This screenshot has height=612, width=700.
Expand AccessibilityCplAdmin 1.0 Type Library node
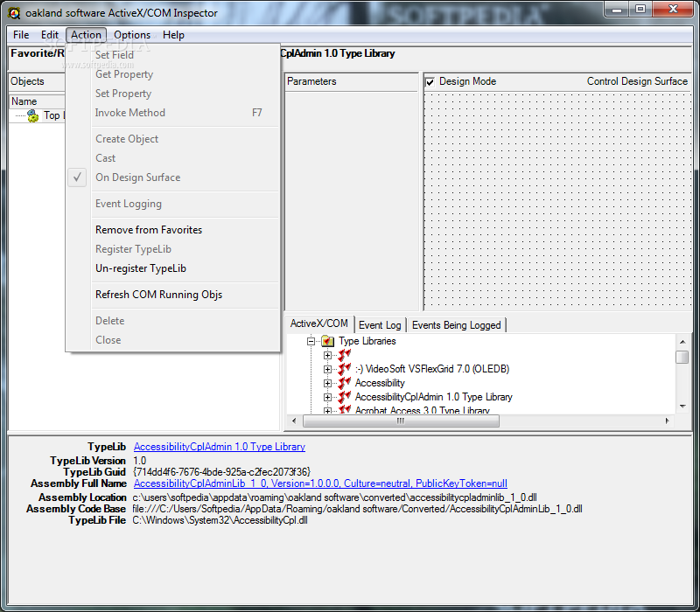tap(327, 397)
